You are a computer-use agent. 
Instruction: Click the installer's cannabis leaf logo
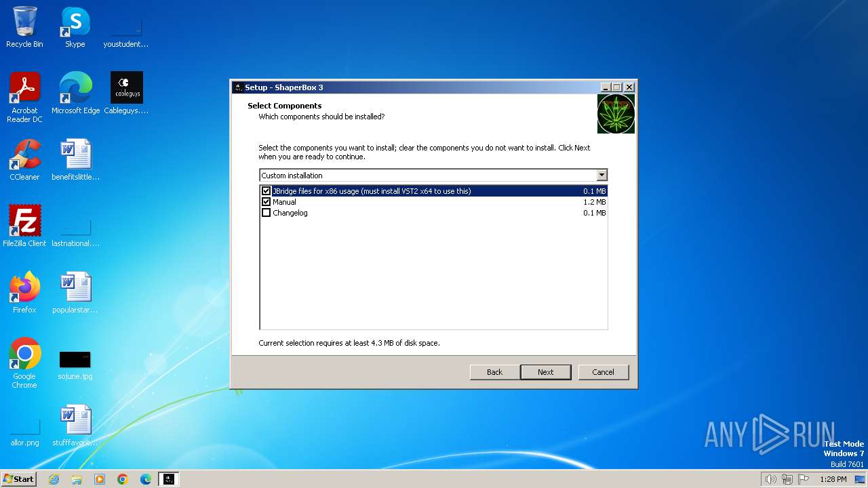(x=616, y=114)
